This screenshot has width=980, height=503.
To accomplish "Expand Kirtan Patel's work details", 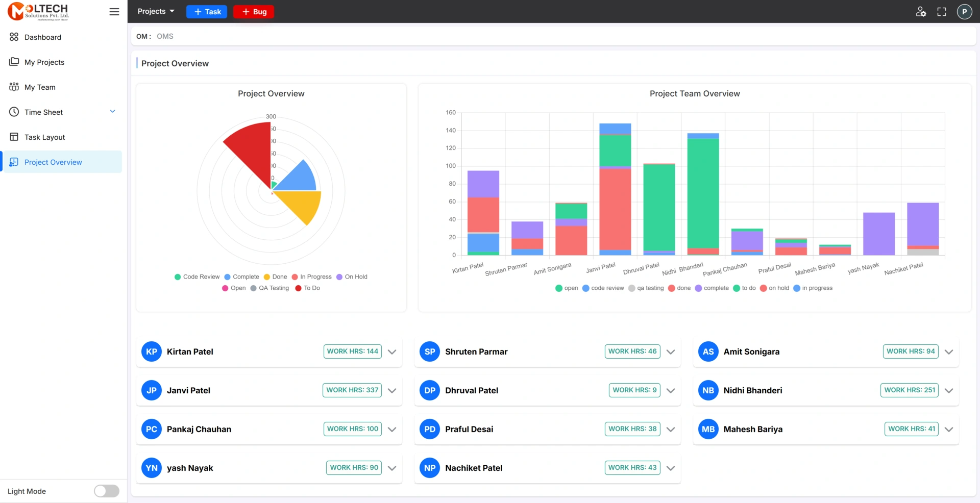I will pyautogui.click(x=392, y=352).
